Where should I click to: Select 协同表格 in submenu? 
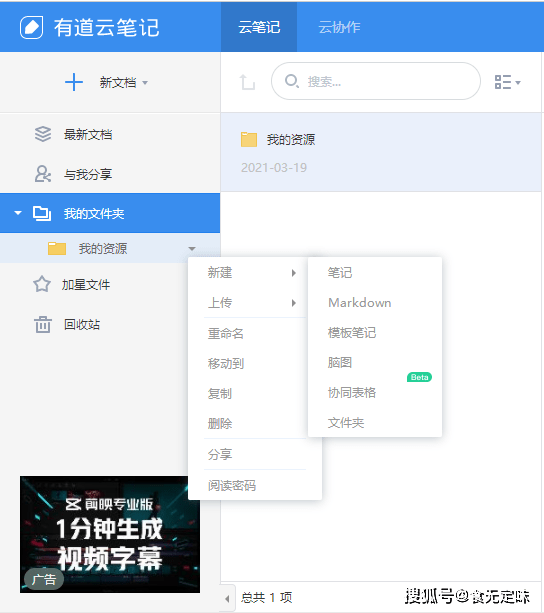(x=352, y=393)
